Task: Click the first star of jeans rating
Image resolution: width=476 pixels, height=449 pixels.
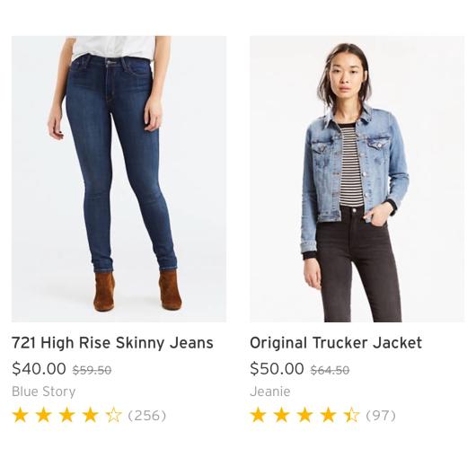Action: [21, 415]
